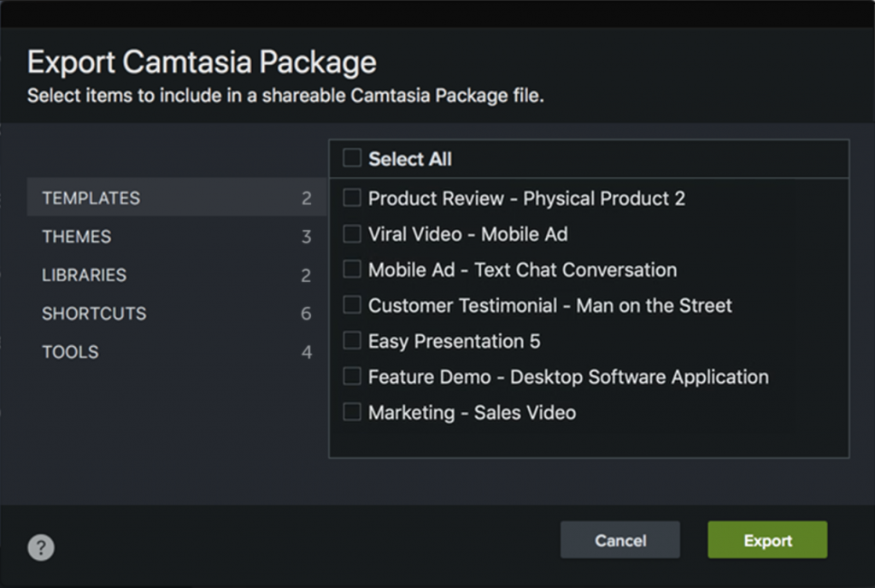Tick the Select All checkbox
The image size is (875, 588).
[x=352, y=158]
